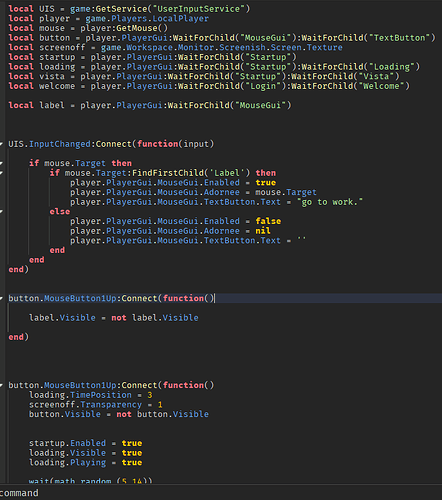The height and width of the screenshot is (500, 442).
Task: Collapse the UIS.InputChanged function block
Action: [1, 144]
